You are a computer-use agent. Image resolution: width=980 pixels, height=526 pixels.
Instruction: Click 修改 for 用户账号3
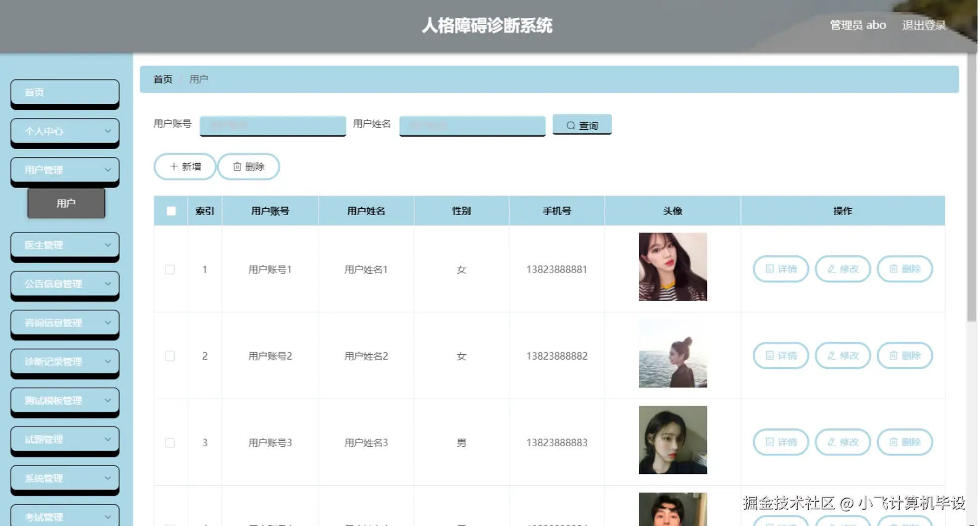tap(842, 442)
